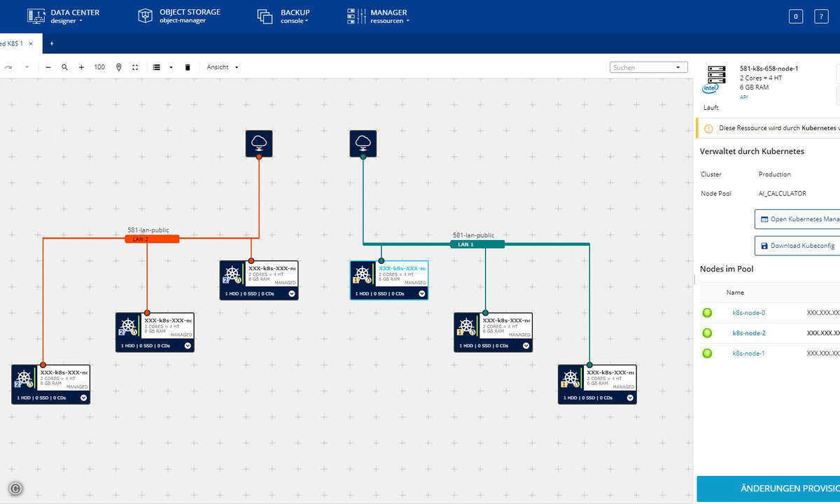840x504 pixels.
Task: Open the redo history dropdown arrow
Action: point(27,67)
